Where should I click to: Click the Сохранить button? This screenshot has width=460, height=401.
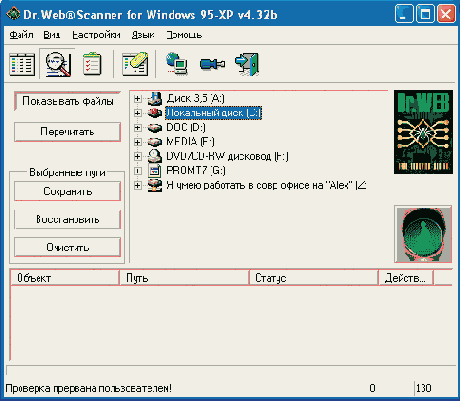pyautogui.click(x=67, y=191)
